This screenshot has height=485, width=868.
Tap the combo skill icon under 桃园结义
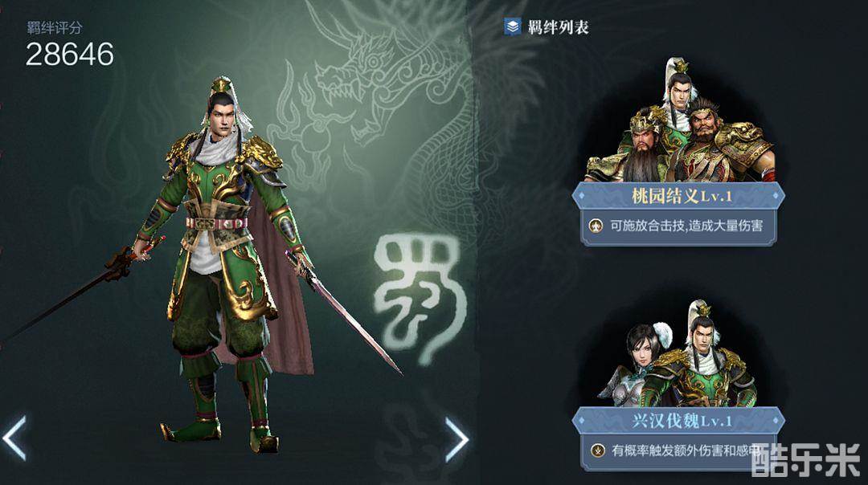pos(596,226)
